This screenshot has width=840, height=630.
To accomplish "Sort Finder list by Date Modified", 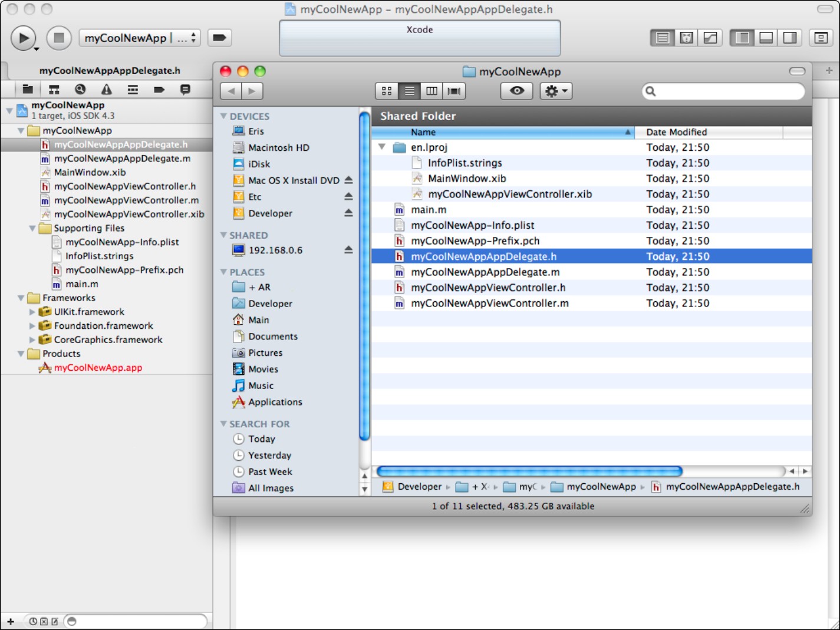I will pyautogui.click(x=709, y=133).
